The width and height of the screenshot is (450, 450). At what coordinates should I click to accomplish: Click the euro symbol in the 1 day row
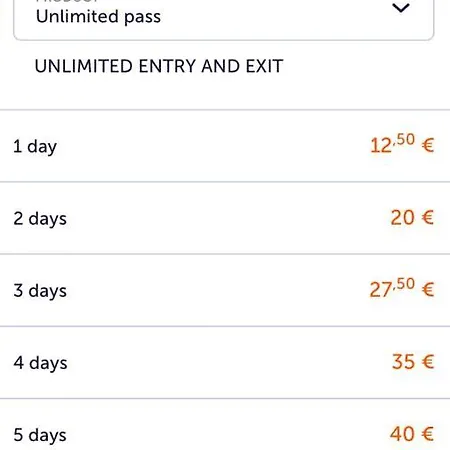(x=428, y=146)
